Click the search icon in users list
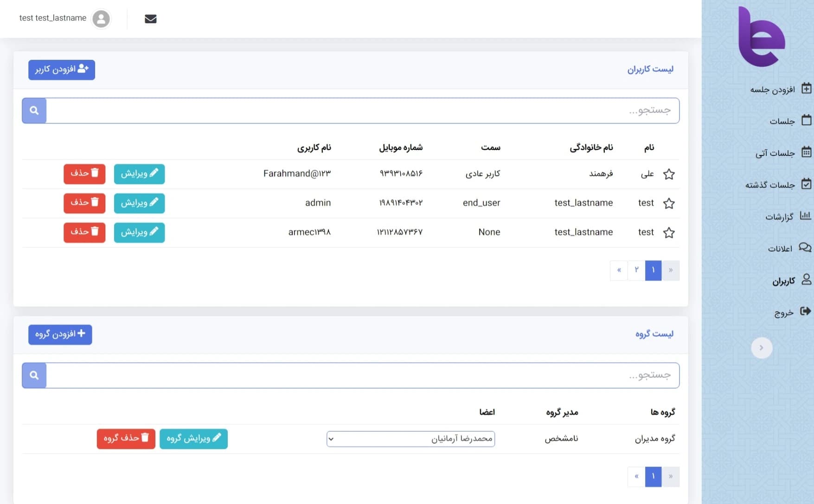 (x=34, y=110)
